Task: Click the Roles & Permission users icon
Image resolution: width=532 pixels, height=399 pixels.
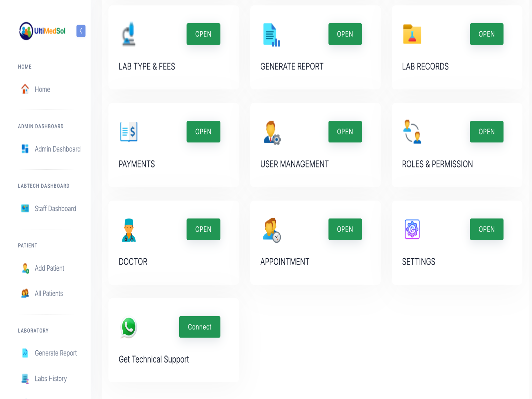Action: click(x=412, y=132)
